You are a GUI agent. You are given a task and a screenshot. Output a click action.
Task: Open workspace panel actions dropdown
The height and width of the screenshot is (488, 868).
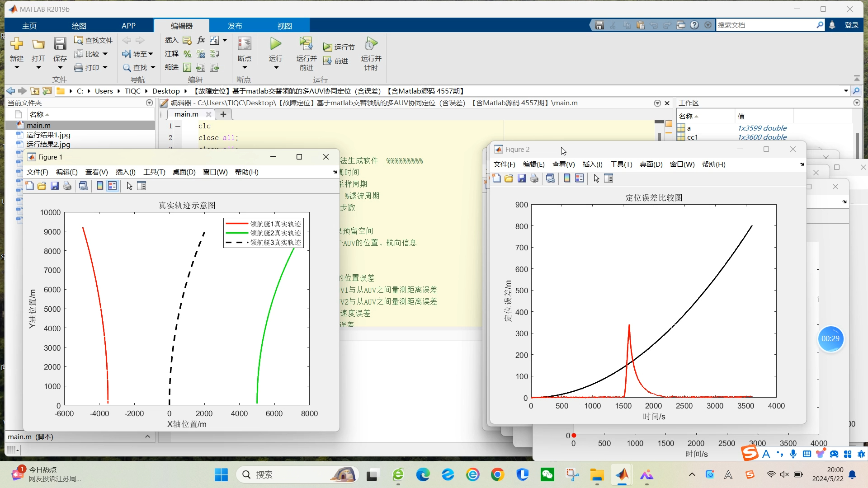(857, 103)
